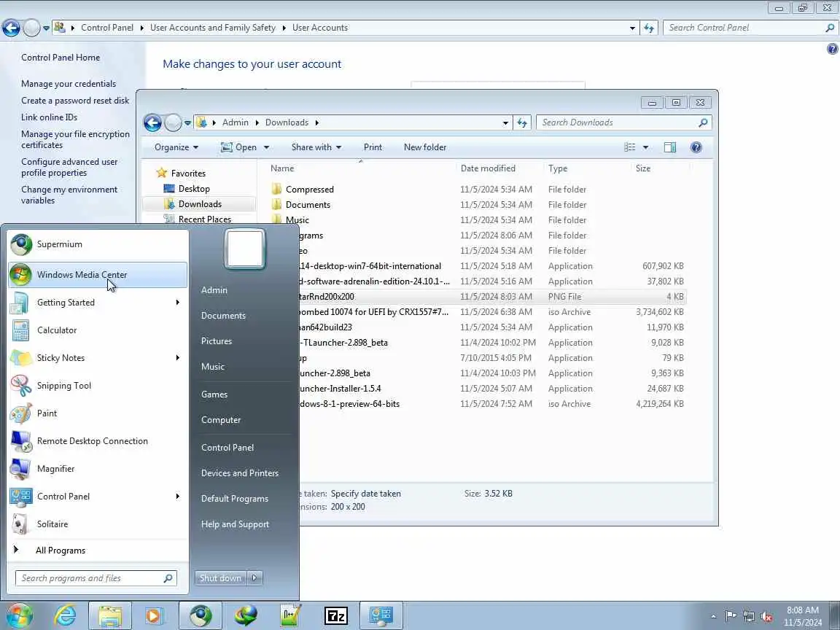The image size is (840, 630).
Task: Open Paint from Start menu
Action: 98,413
